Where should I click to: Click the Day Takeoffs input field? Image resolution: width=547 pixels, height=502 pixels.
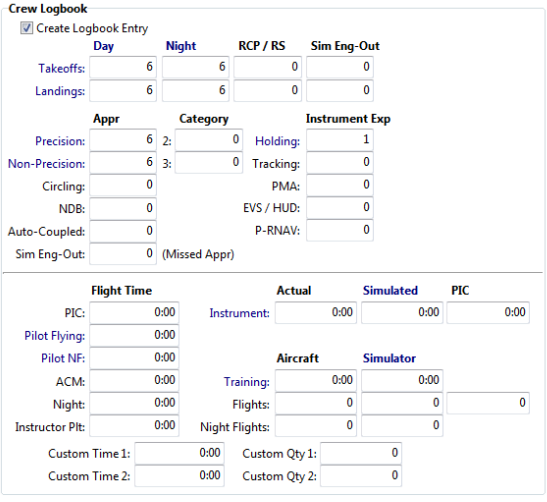(123, 67)
